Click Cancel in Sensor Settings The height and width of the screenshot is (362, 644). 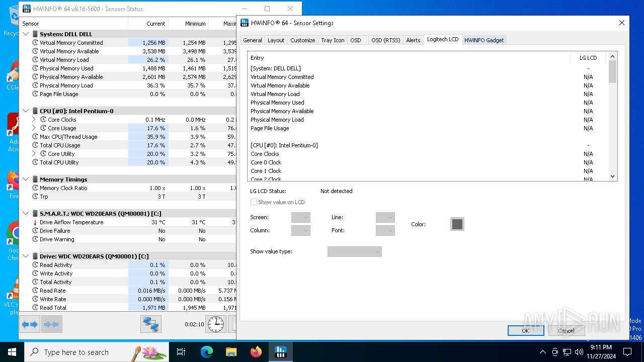coord(566,330)
